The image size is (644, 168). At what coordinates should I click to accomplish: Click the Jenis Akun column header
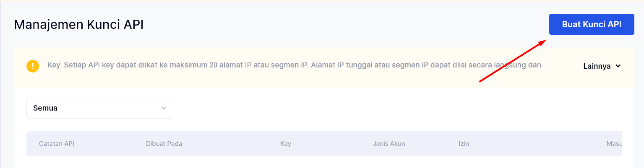click(389, 144)
